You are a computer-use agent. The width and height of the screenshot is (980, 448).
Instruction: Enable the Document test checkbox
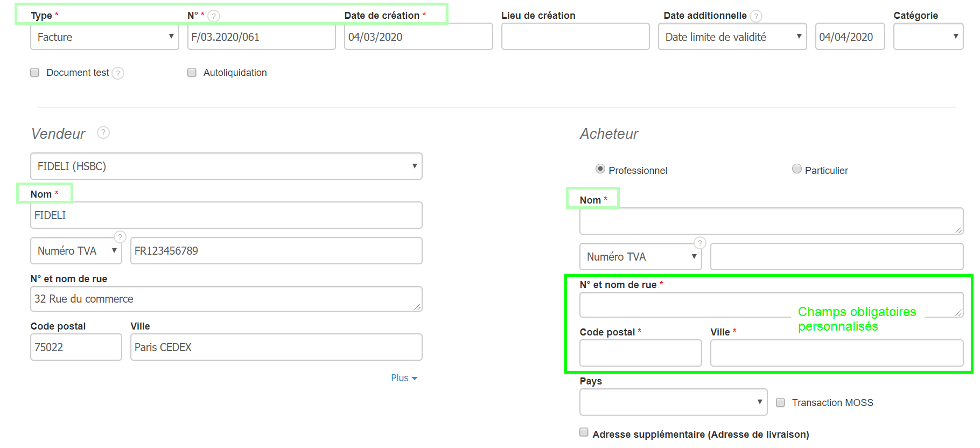pos(35,73)
